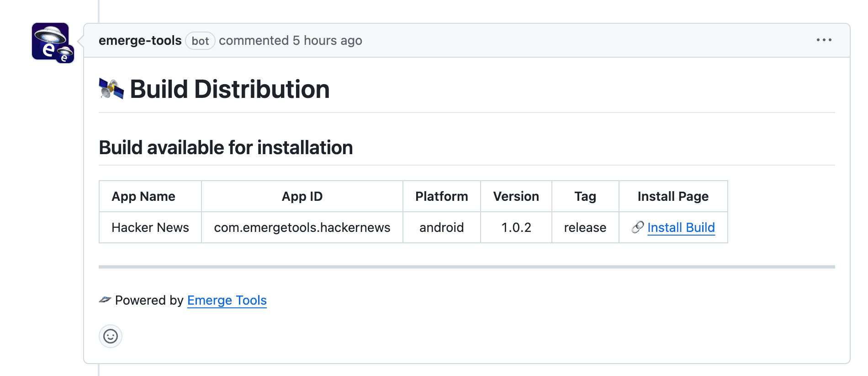
Task: Open the Install Build link
Action: [681, 227]
